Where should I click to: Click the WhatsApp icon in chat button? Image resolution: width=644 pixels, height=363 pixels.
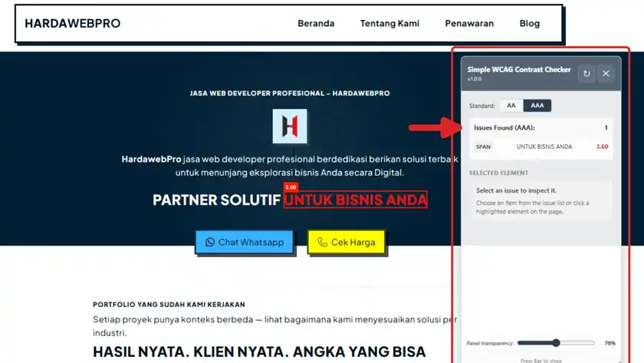click(210, 243)
